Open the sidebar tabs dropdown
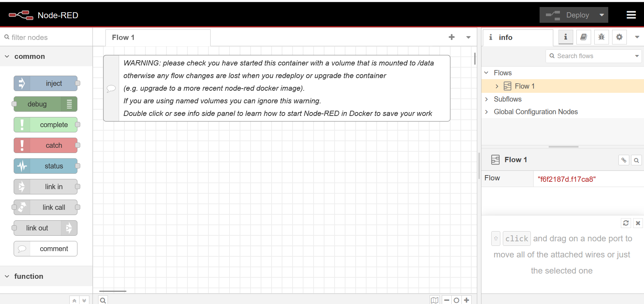The height and width of the screenshot is (304, 644). pyautogui.click(x=637, y=37)
